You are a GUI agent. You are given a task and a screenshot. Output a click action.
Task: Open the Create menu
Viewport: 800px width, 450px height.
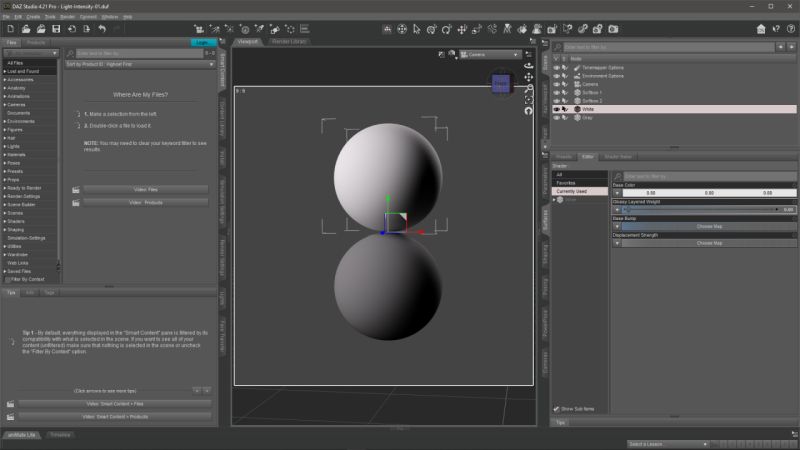click(33, 17)
